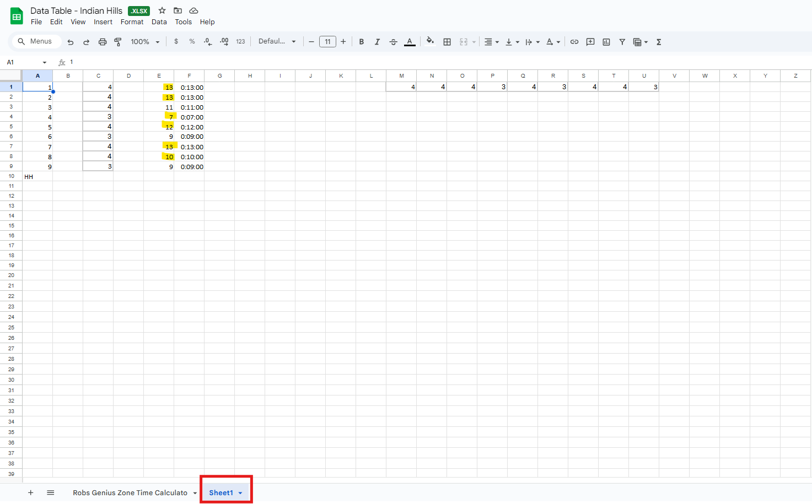Screen dimensions: 812x504
Task: Select the paint format roller icon
Action: coord(118,42)
